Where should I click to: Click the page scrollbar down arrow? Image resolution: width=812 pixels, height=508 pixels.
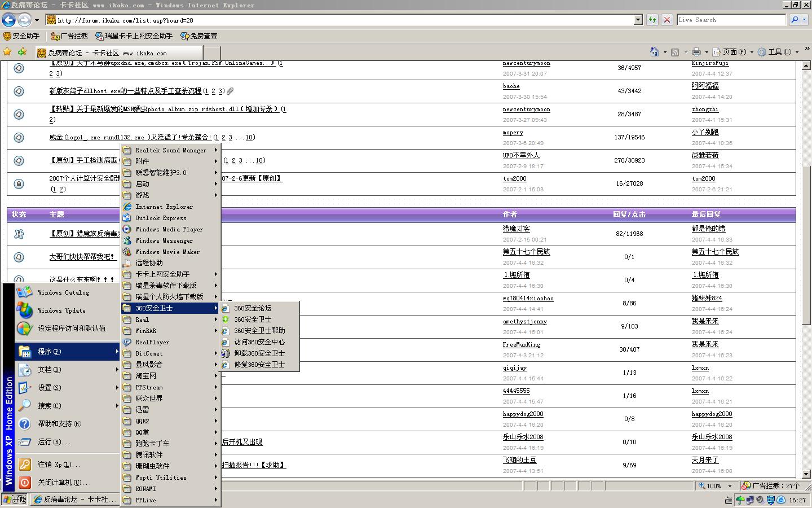[806, 474]
